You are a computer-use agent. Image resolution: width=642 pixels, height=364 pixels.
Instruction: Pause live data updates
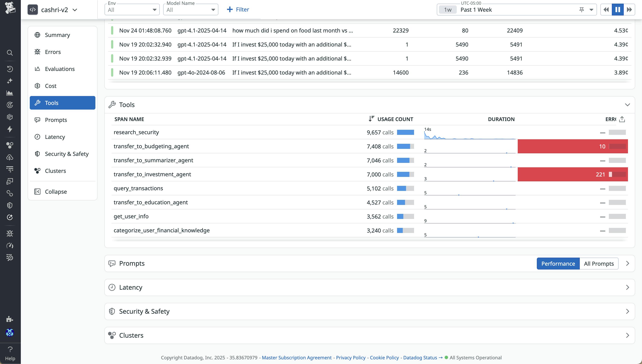[x=618, y=10]
